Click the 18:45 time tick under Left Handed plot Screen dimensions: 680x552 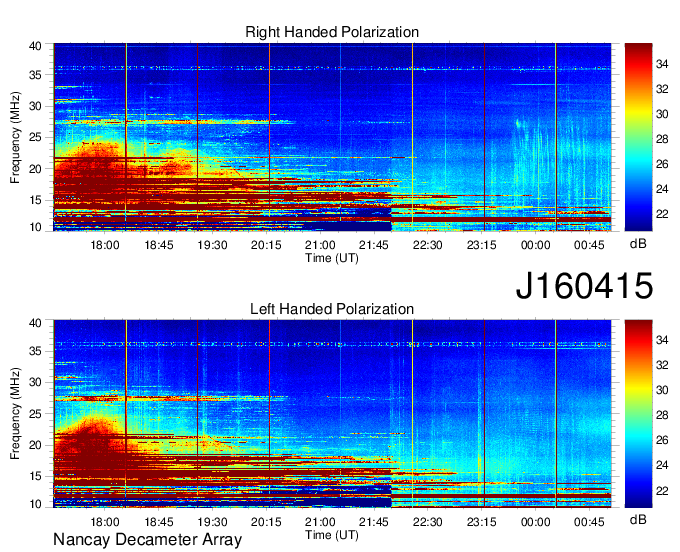point(159,522)
